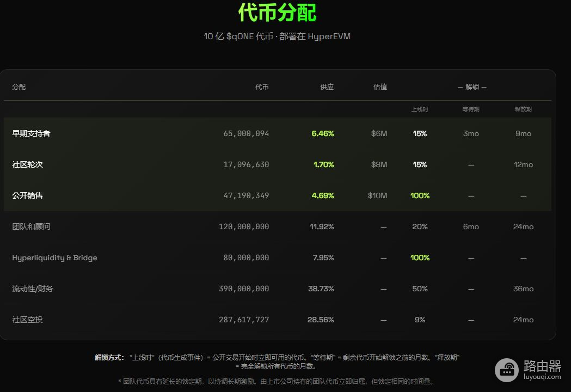The width and height of the screenshot is (571, 392).
Task: Click token amount 390,000,000
Action: [244, 289]
